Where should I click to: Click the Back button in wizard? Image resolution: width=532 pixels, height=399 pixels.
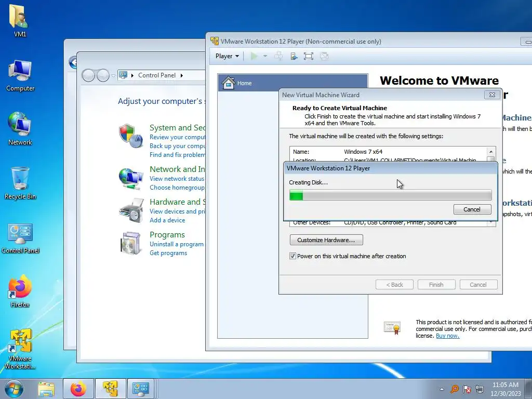coord(395,285)
